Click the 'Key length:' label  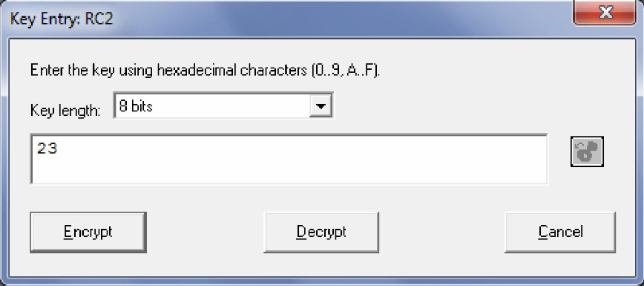click(65, 110)
